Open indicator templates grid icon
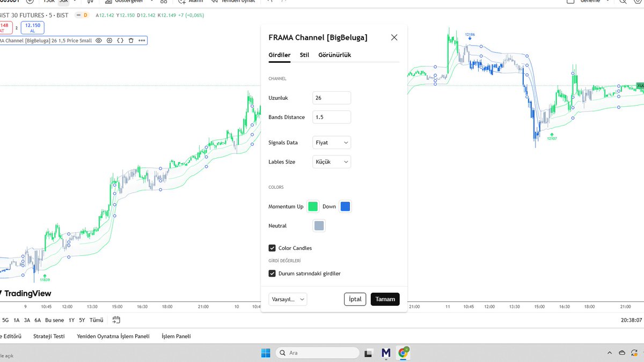Screen dimensions: 644x362 coord(163,2)
